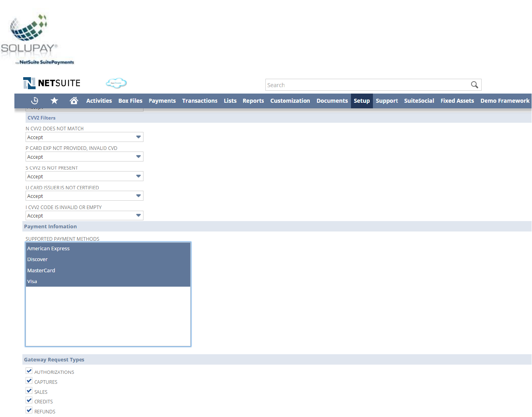Select Discover payment method
The height and width of the screenshot is (417, 532).
pyautogui.click(x=108, y=259)
